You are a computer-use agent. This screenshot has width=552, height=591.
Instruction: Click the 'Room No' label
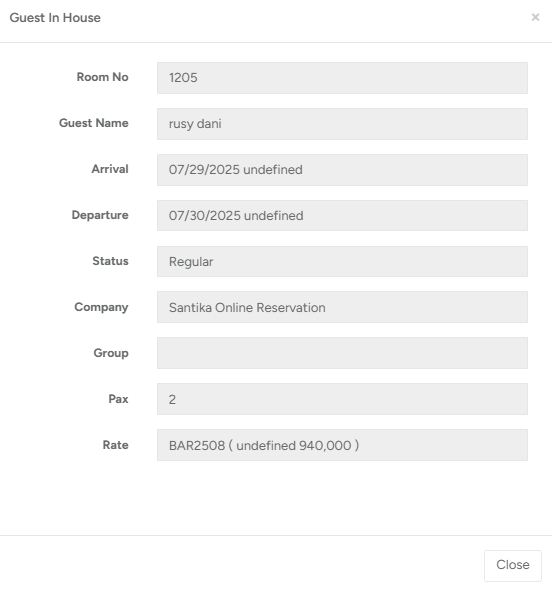coord(102,77)
